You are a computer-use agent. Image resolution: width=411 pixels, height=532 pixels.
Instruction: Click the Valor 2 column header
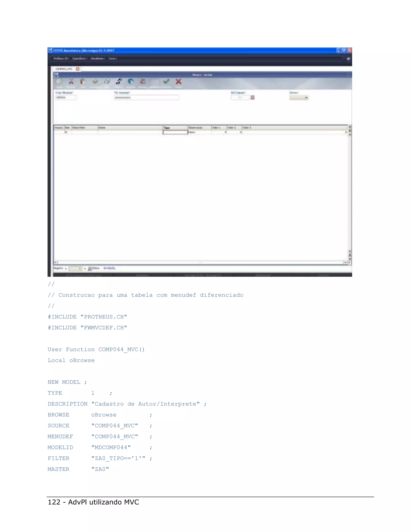point(234,128)
